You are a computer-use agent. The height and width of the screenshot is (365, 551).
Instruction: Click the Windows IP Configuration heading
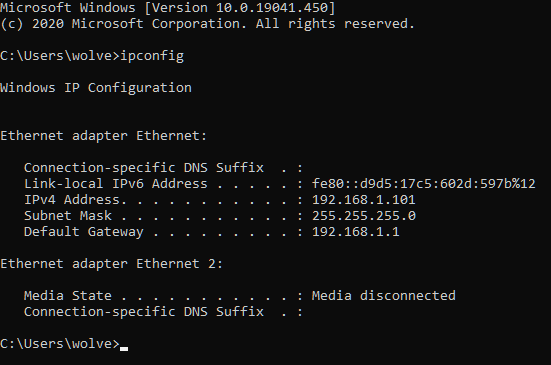pos(96,88)
